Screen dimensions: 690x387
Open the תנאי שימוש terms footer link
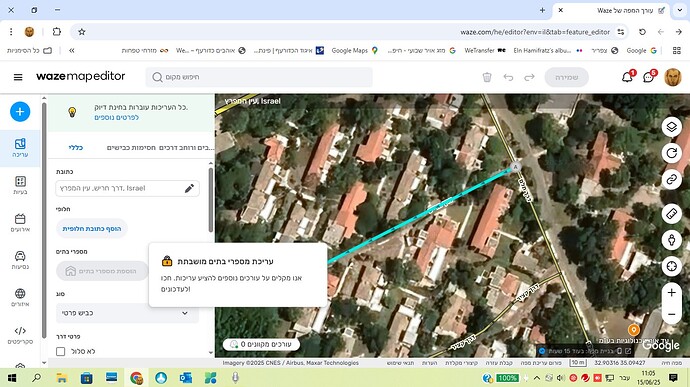pos(400,363)
